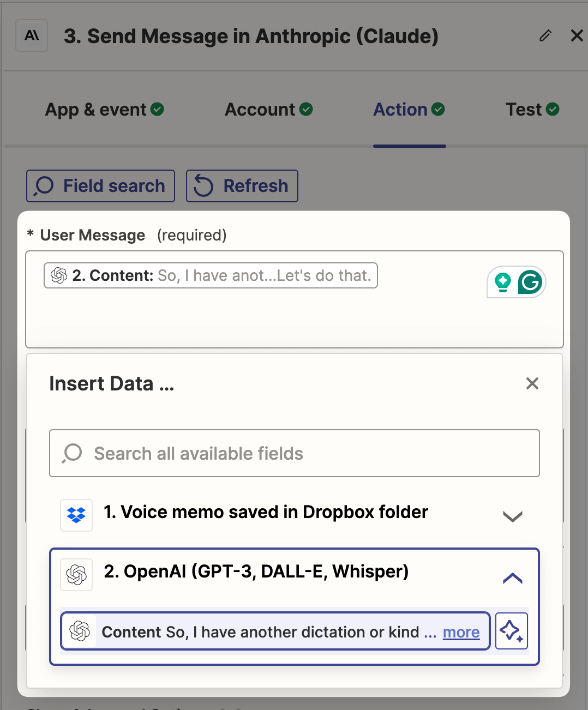Click the 2. OpenAI (GPT-3, DALL-E, Whisper) label

[x=256, y=571]
